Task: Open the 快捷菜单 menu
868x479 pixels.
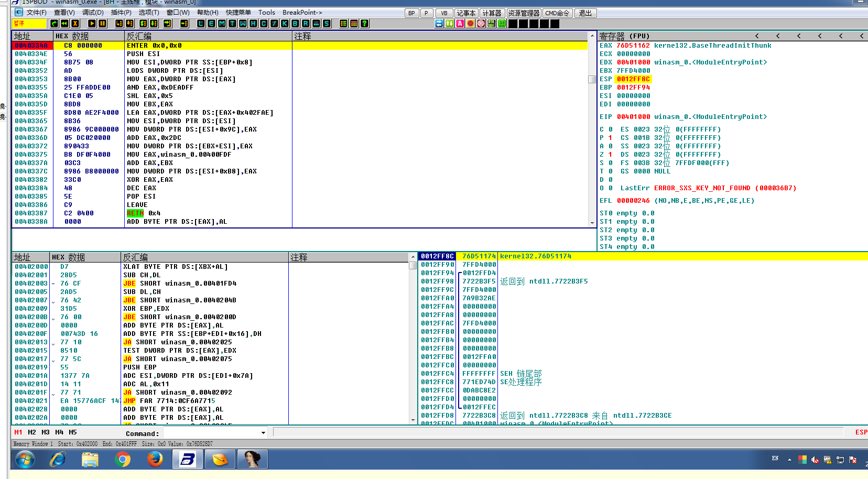Action: click(x=238, y=13)
